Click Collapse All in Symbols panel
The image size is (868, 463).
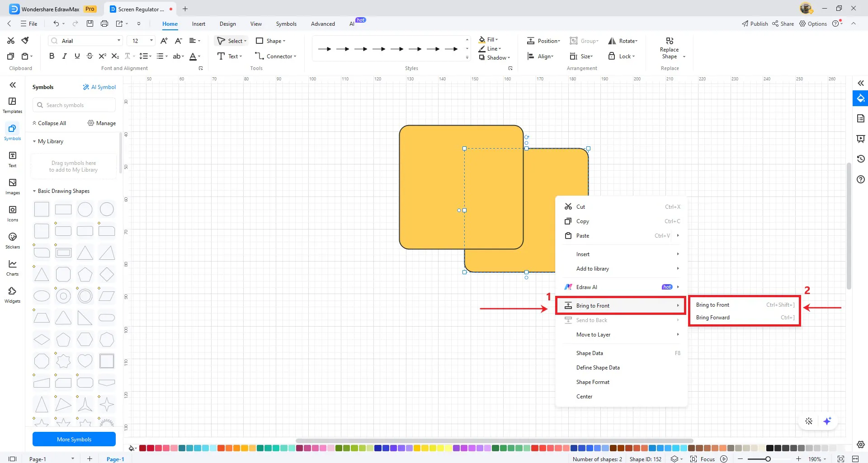49,123
